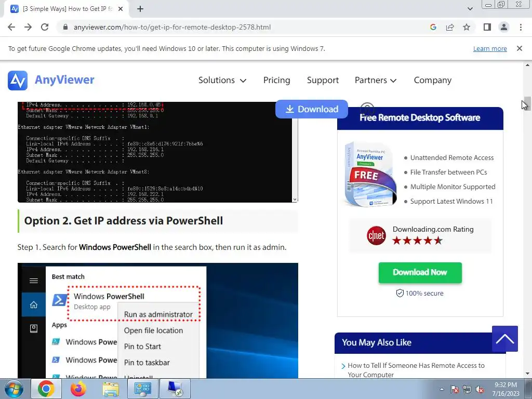Click the Chrome taskbar icon
532x399 pixels.
click(46, 389)
